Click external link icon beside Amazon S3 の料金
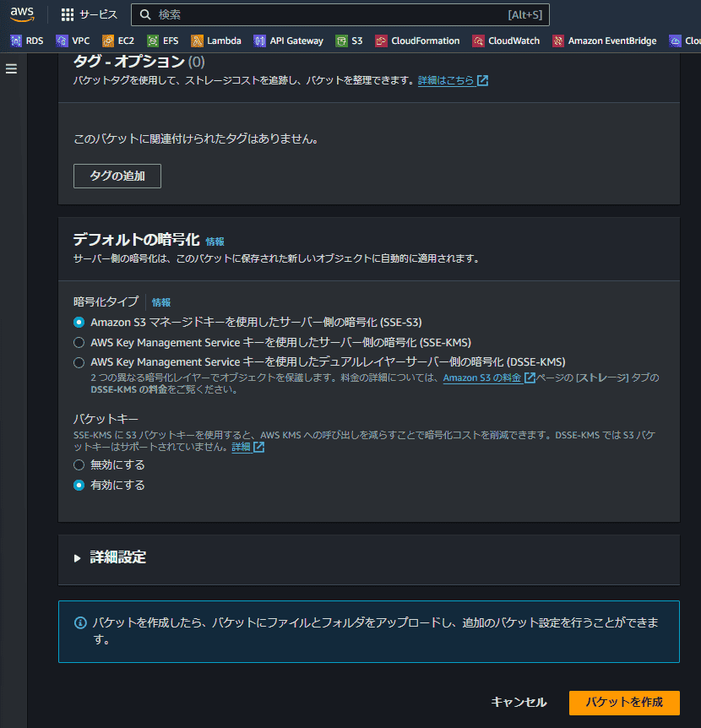 pyautogui.click(x=530, y=378)
